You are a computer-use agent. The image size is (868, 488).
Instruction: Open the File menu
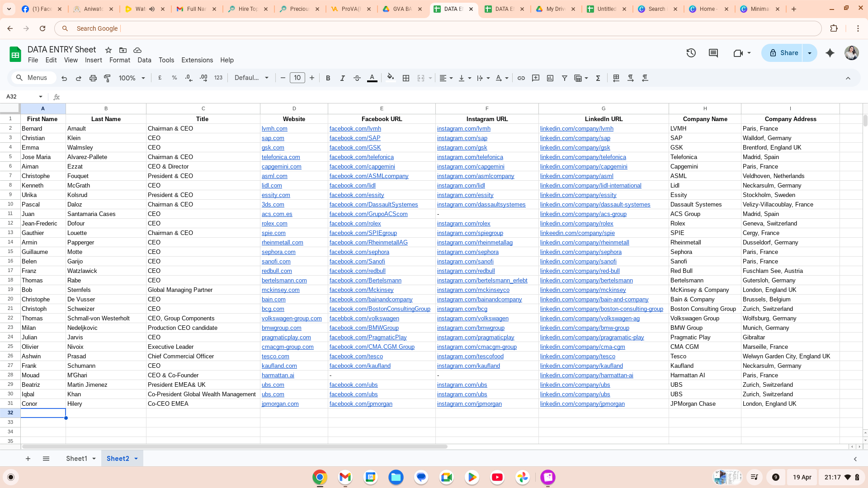pyautogui.click(x=33, y=60)
